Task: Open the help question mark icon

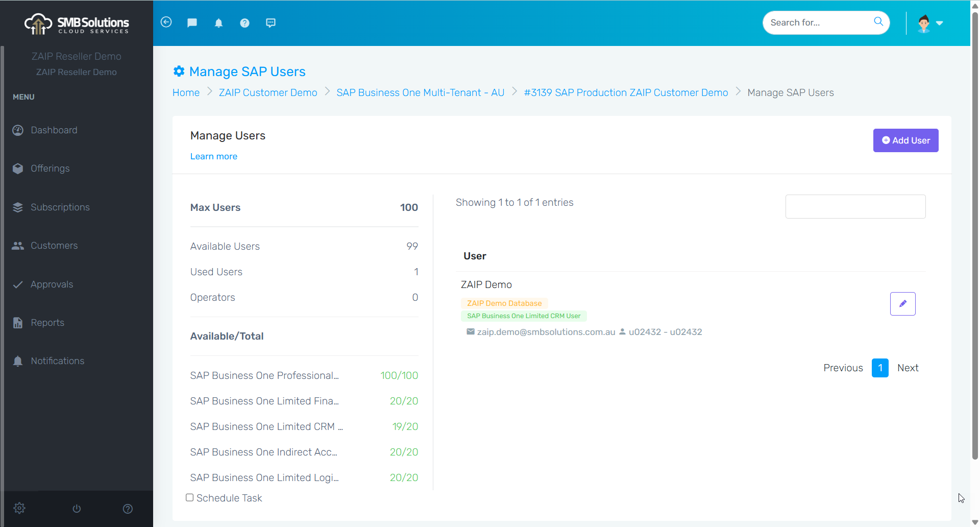Action: [x=245, y=22]
